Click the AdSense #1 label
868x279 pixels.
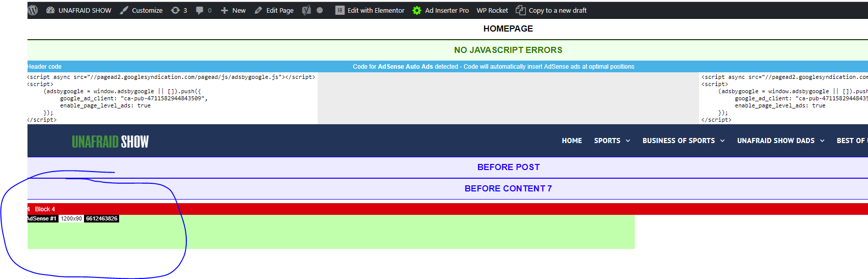[x=42, y=218]
